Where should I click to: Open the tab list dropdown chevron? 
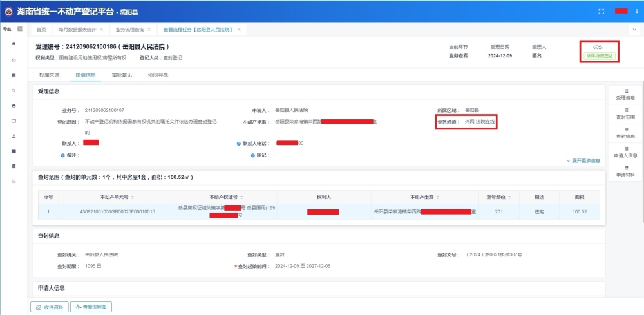click(x=634, y=30)
